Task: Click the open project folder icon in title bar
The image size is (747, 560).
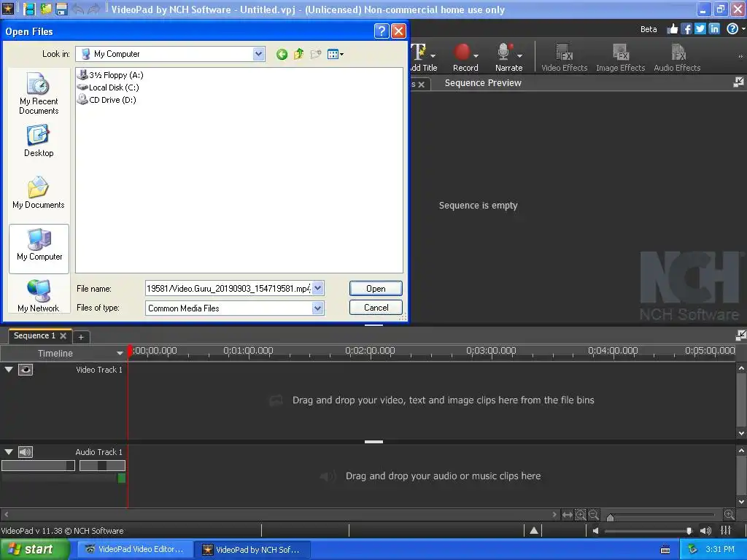Action: (x=46, y=9)
